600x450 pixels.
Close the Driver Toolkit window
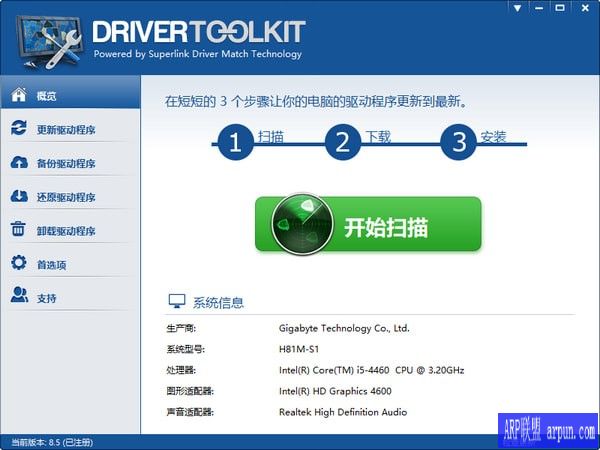[x=585, y=8]
